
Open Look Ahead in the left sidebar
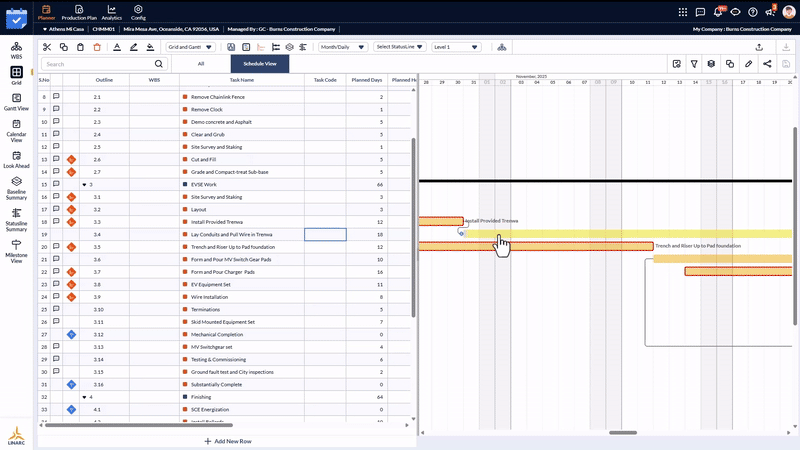(16, 160)
